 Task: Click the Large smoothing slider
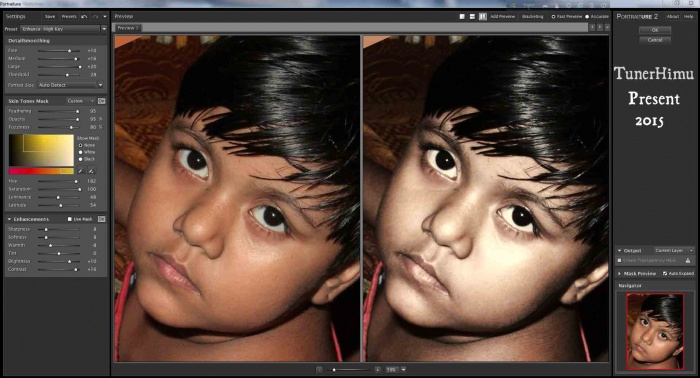(x=59, y=66)
